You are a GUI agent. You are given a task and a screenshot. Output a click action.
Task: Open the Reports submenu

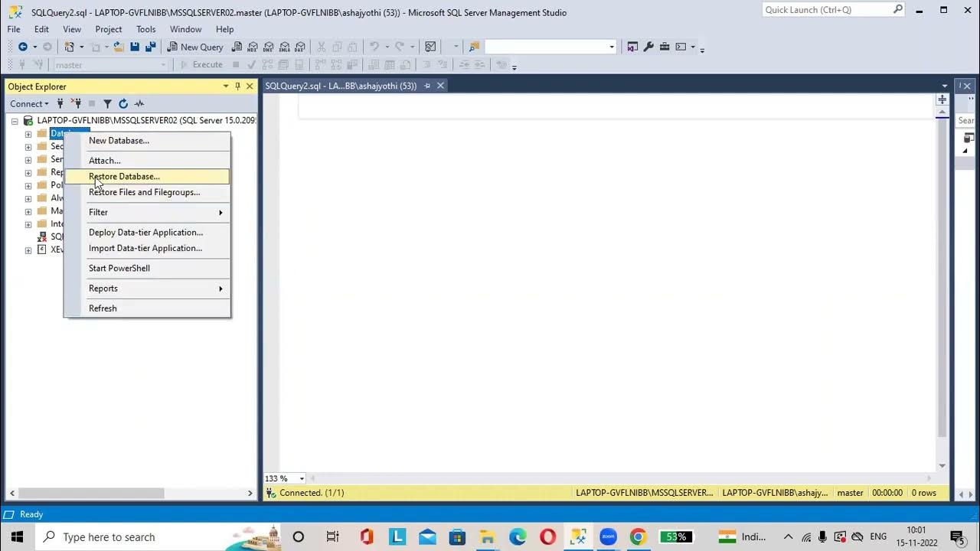[x=147, y=289]
